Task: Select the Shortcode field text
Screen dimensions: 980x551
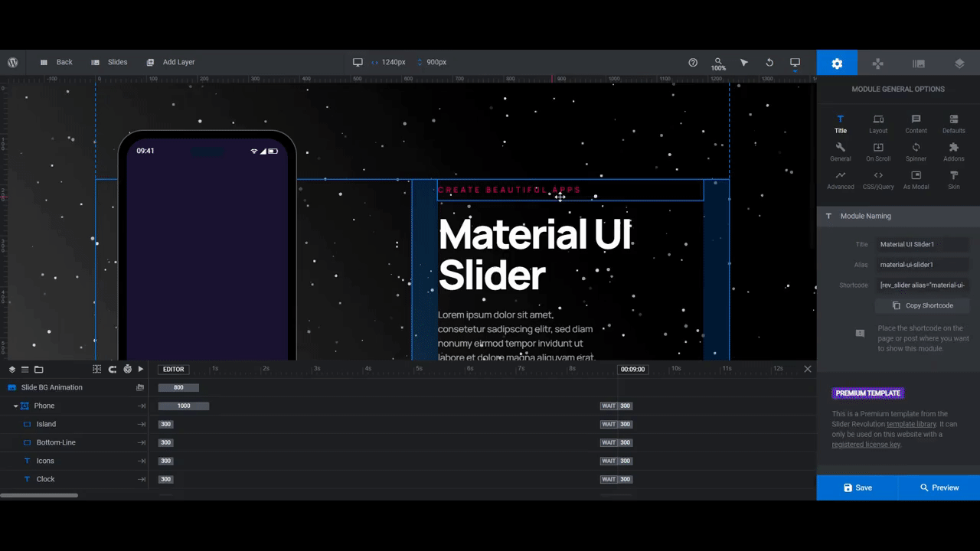Action: 923,285
